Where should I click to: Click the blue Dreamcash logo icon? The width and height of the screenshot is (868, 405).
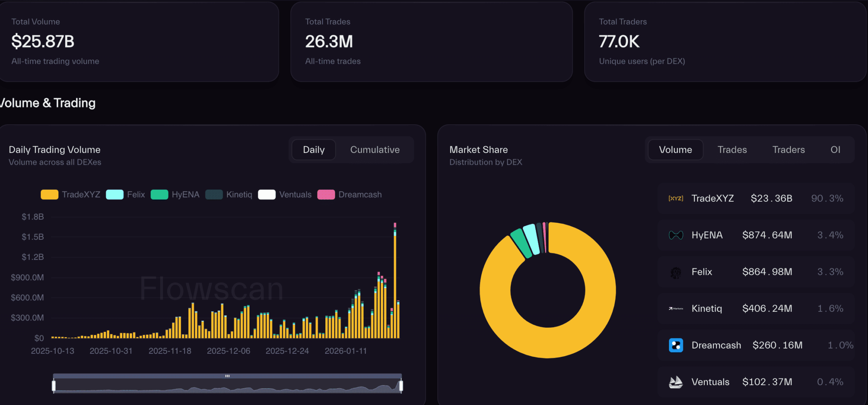click(676, 345)
